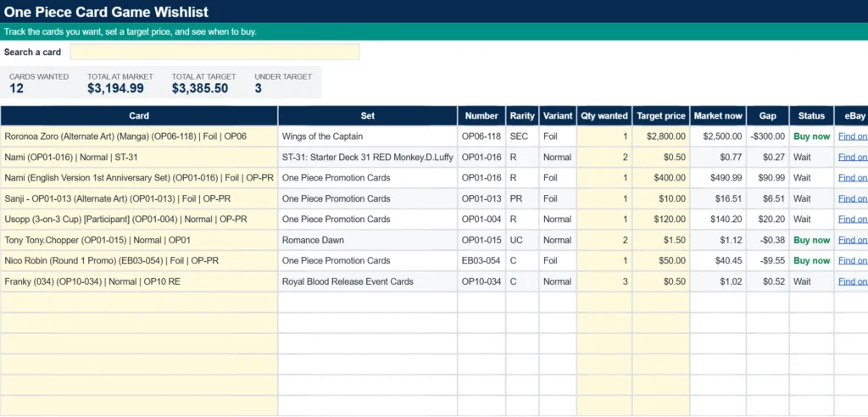Viewport: 868px width, 417px height.
Task: Click the ST-31: Starter Deck 31 set cell
Action: coord(368,158)
